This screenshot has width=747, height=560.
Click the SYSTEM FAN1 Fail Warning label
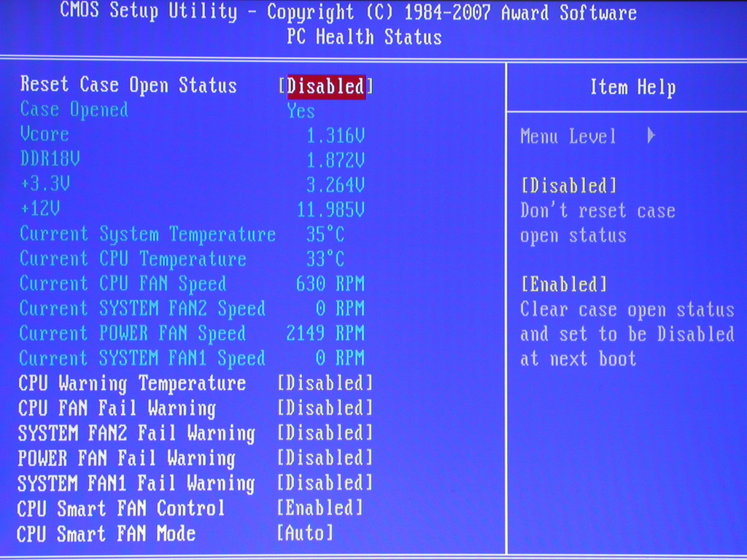coord(136,484)
